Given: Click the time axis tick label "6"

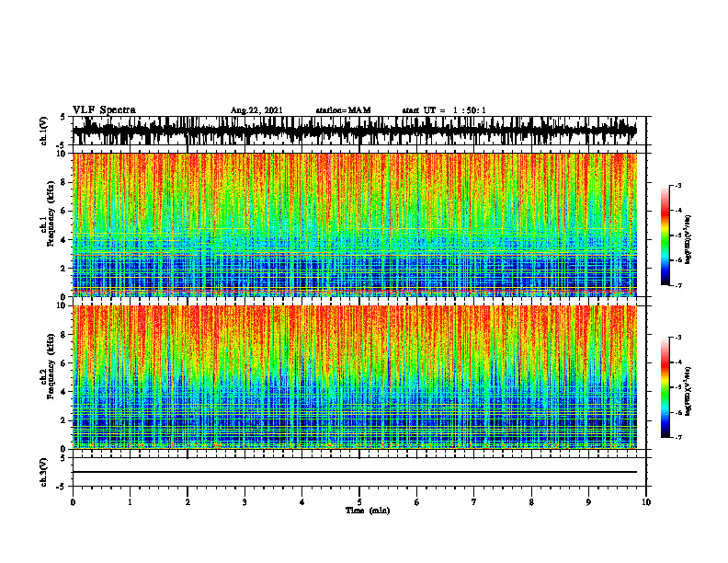Looking at the screenshot, I should 417,502.
